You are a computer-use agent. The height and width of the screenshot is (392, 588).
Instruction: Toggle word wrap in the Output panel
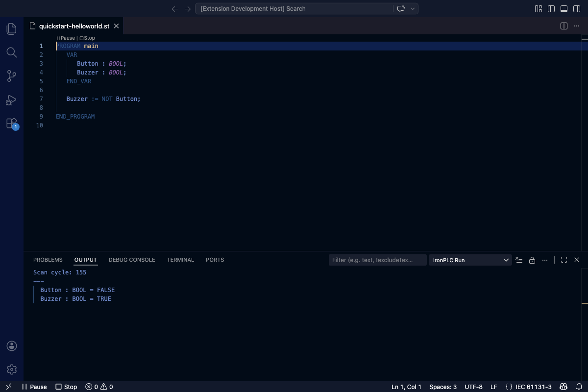tap(519, 260)
